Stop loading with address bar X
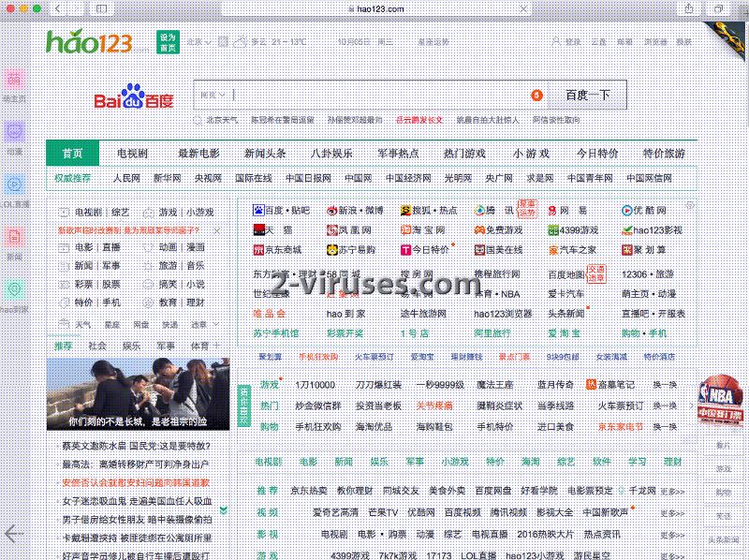Viewport: 749px width, 560px height. (x=523, y=9)
